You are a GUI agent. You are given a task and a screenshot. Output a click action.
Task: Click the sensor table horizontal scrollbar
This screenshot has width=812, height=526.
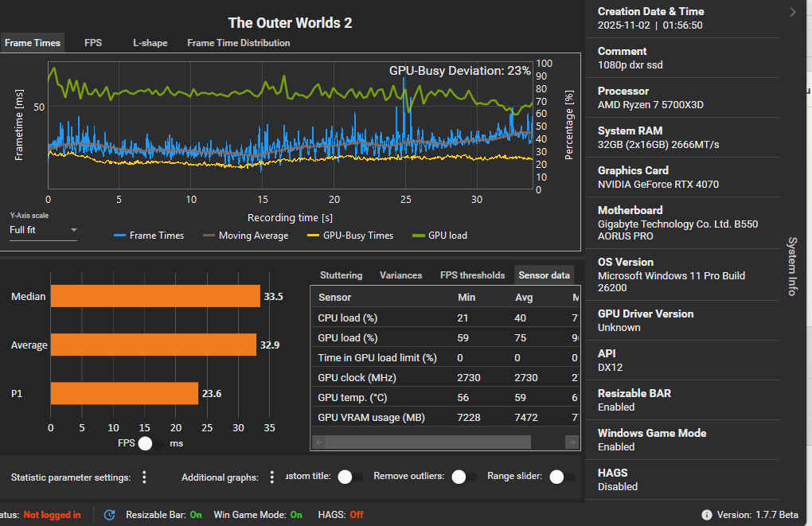[430, 442]
